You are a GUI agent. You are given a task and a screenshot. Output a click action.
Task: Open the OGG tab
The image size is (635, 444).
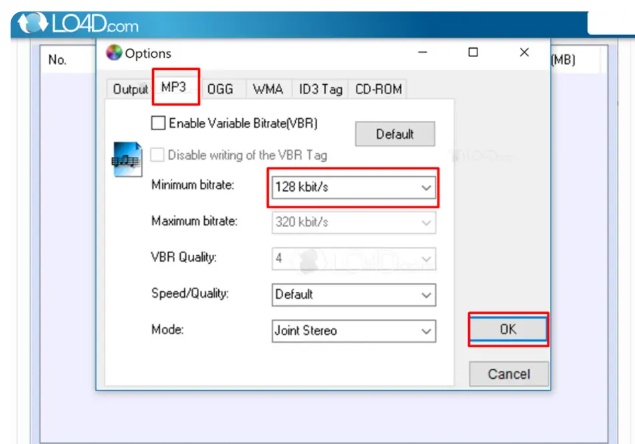coord(220,89)
